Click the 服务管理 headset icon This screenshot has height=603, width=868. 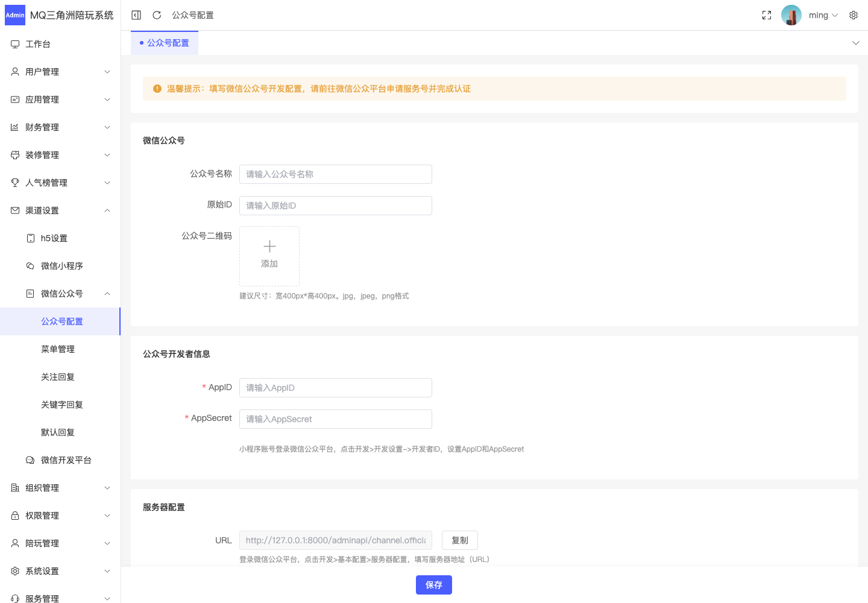(x=15, y=599)
